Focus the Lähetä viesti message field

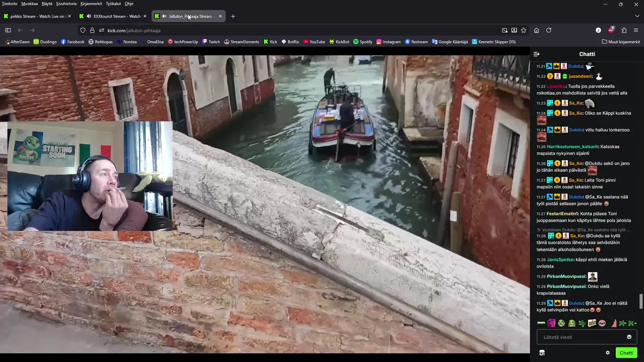click(587, 337)
